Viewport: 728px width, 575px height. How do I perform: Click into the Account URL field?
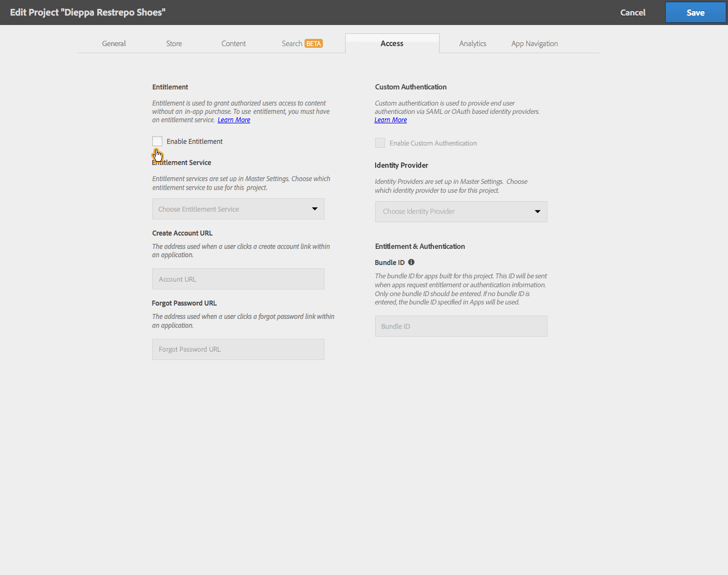[238, 279]
